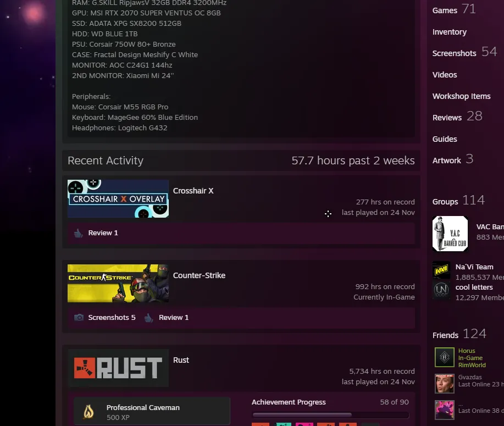Click the 277 hrs on record text
The width and height of the screenshot is (504, 426).
click(x=385, y=202)
